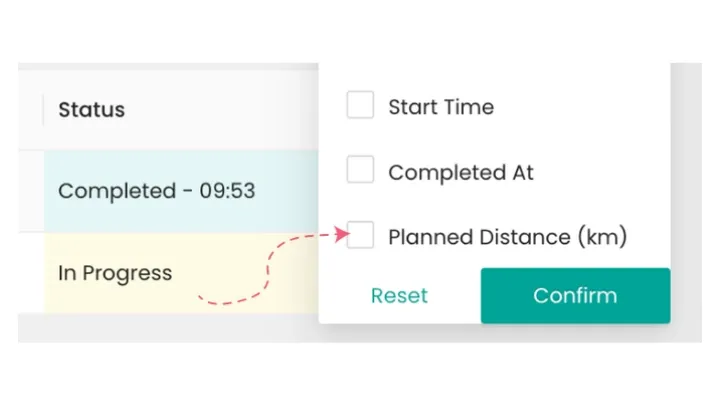The width and height of the screenshot is (720, 405).
Task: Click the column divider left of Status
Action: coord(43,110)
